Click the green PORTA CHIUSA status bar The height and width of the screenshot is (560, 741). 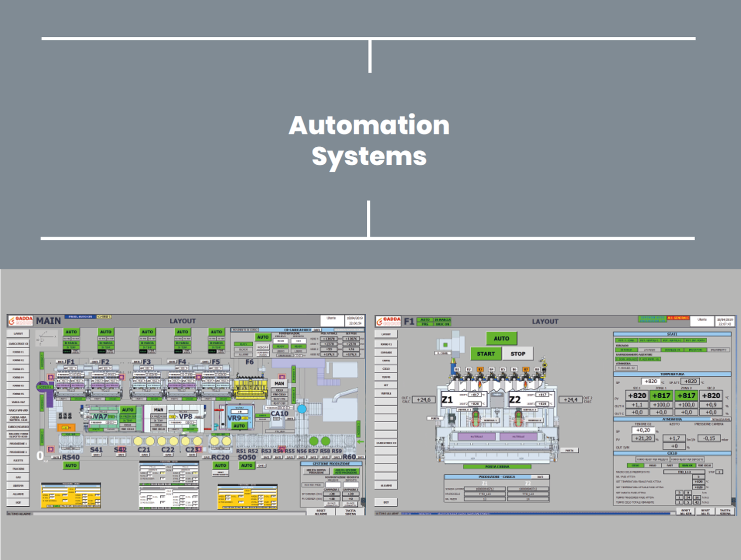[497, 467]
